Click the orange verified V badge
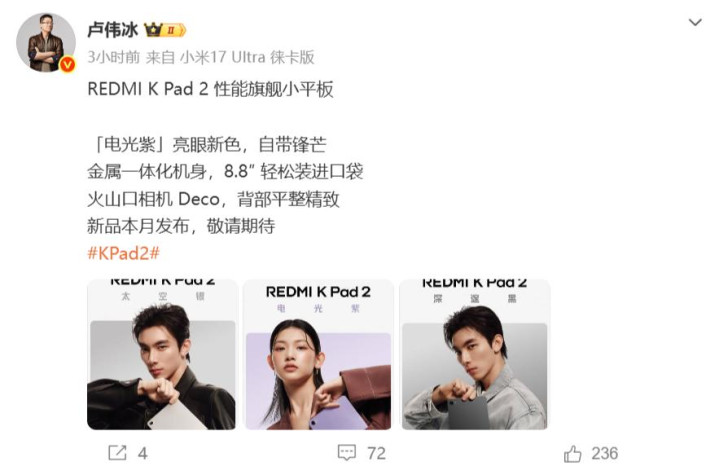Image resolution: width=719 pixels, height=475 pixels. [x=67, y=64]
